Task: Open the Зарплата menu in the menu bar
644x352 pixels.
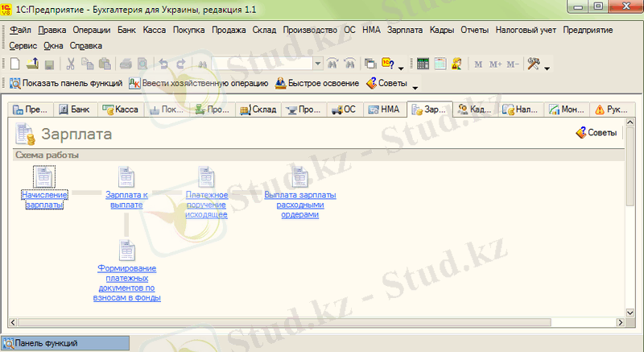Action: coord(405,30)
